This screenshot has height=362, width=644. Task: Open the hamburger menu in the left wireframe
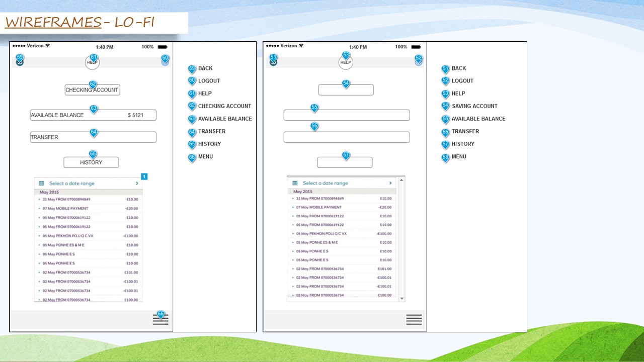(160, 320)
